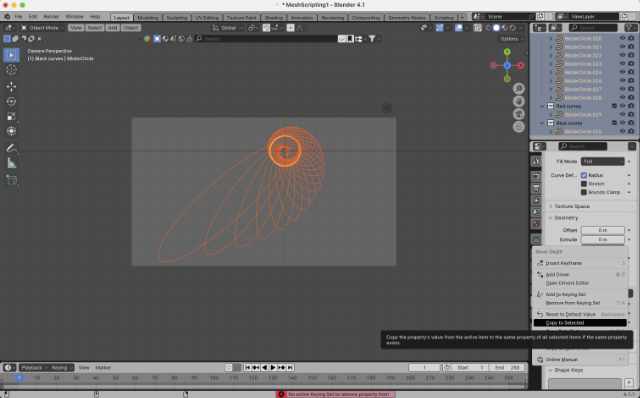The width and height of the screenshot is (640, 398).
Task: Click the Offset value field
Action: (602, 230)
